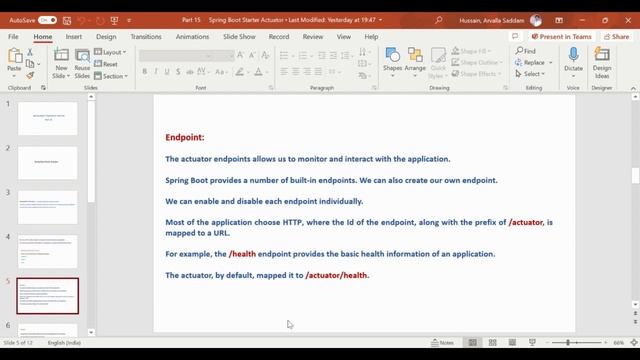
Task: Click Present in Teams button
Action: pyautogui.click(x=561, y=37)
